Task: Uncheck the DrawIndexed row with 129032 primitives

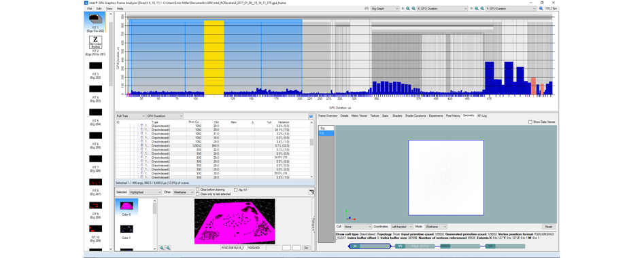Action: (x=142, y=145)
